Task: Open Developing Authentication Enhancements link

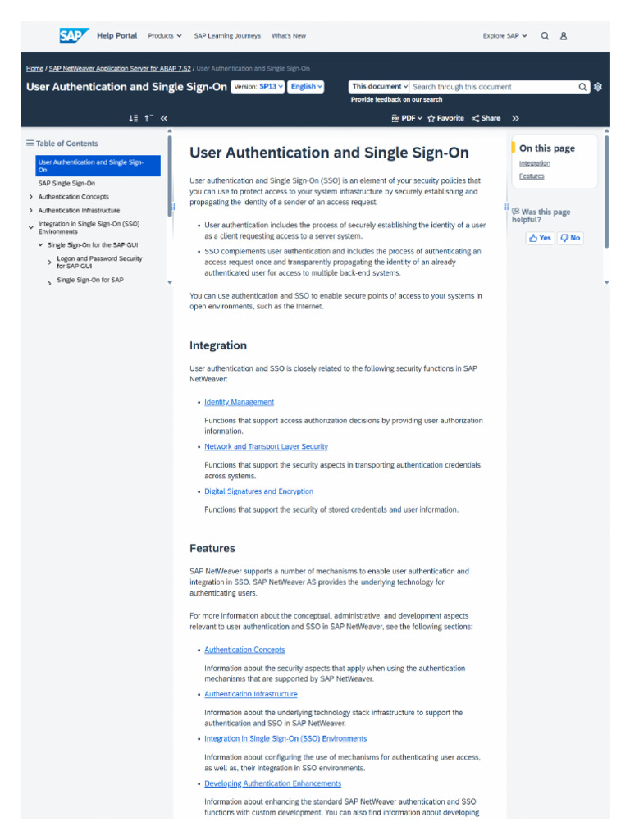Action: [x=272, y=783]
